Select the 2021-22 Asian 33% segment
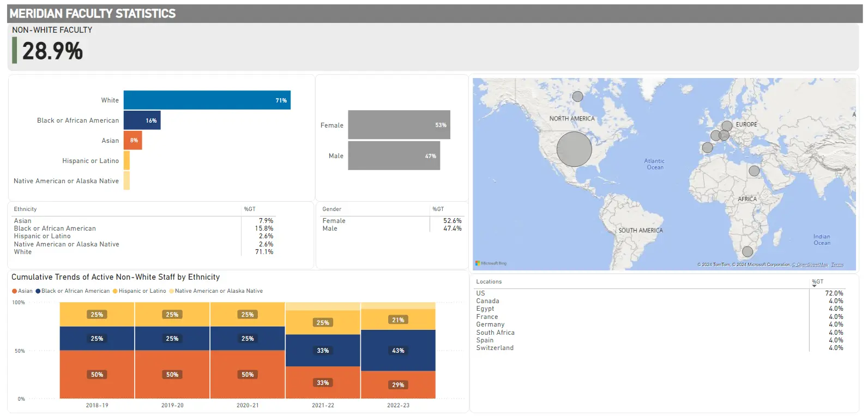Image resolution: width=868 pixels, height=416 pixels. pos(323,383)
